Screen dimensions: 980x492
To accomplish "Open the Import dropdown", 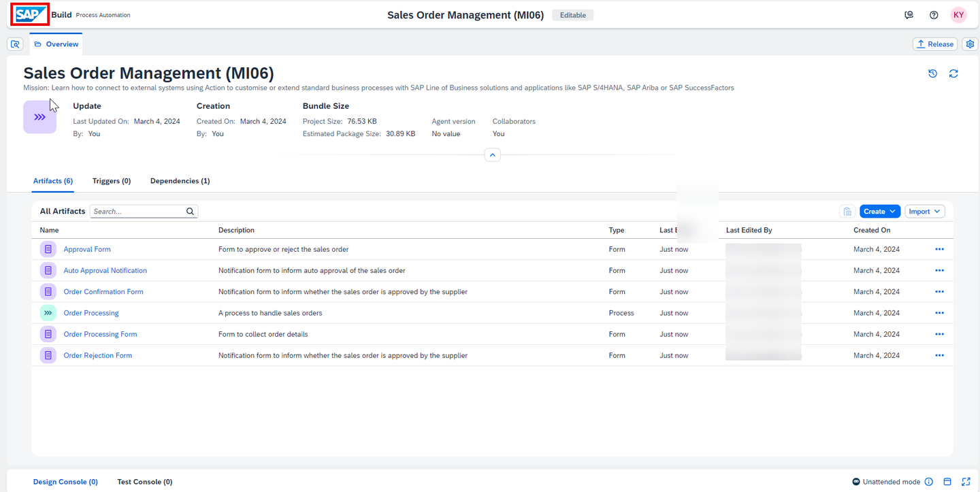I will click(x=925, y=212).
